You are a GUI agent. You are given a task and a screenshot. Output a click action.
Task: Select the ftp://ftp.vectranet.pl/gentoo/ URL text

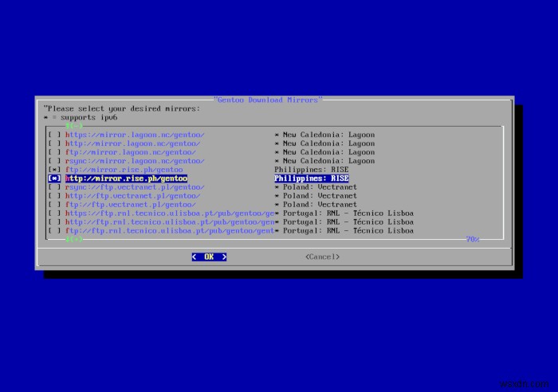[131, 205]
